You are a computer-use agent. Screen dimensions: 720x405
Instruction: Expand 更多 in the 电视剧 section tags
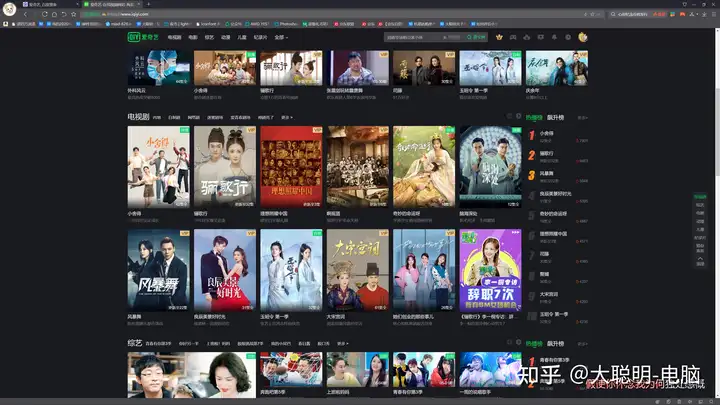[x=287, y=118]
